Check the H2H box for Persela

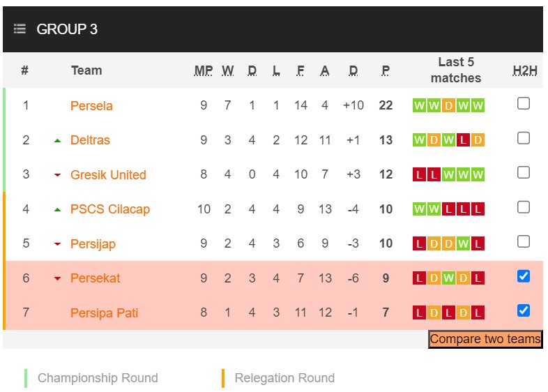[x=524, y=104]
